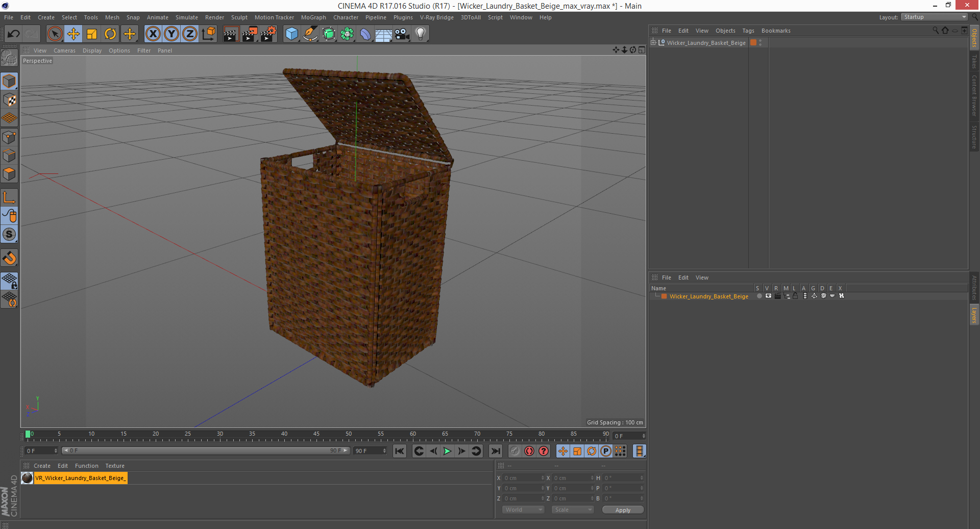This screenshot has width=980, height=529.
Task: Switch to Polygons mode
Action: point(9,174)
